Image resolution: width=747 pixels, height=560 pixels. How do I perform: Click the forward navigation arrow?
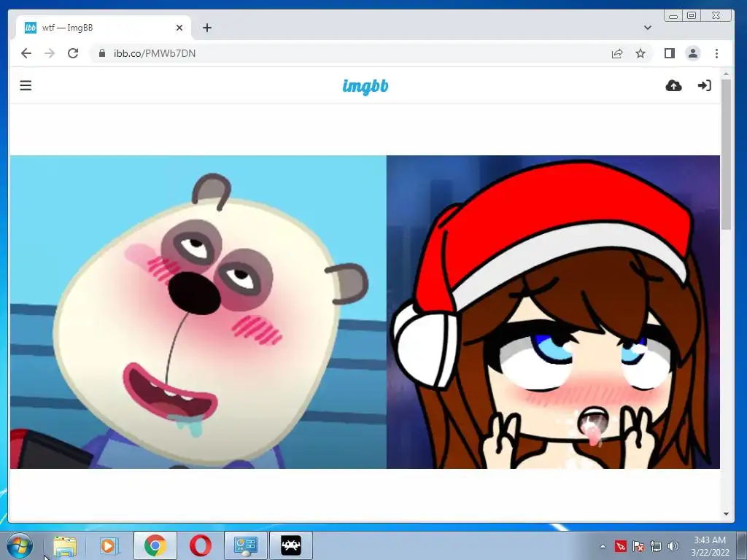click(50, 53)
